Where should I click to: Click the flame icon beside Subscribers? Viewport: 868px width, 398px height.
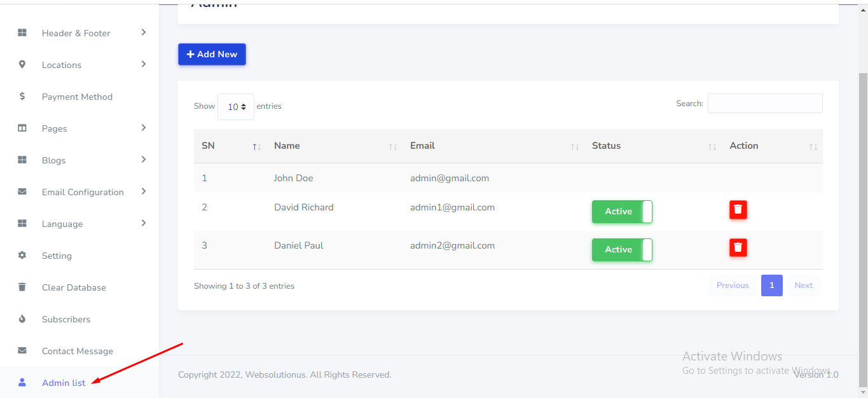[22, 319]
